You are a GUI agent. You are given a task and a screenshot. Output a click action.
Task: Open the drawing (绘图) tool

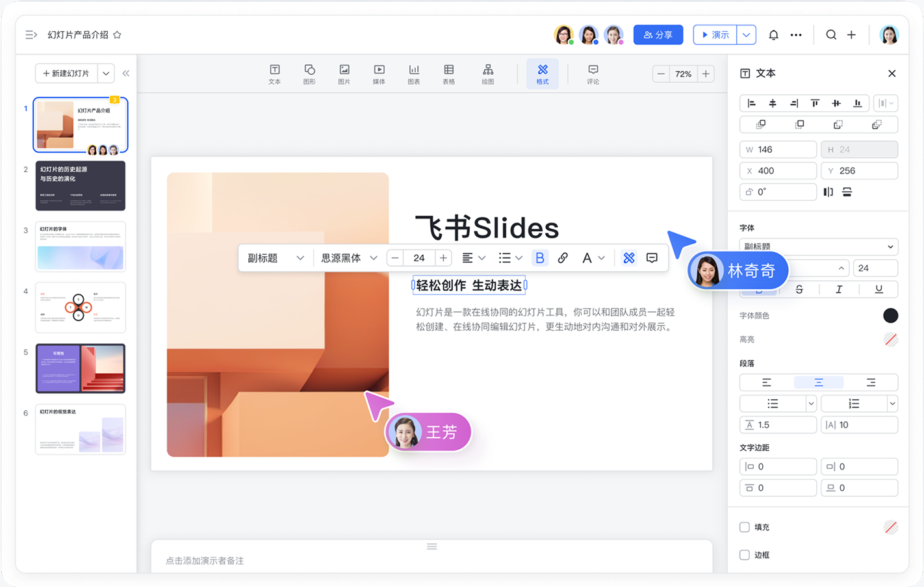tap(488, 74)
